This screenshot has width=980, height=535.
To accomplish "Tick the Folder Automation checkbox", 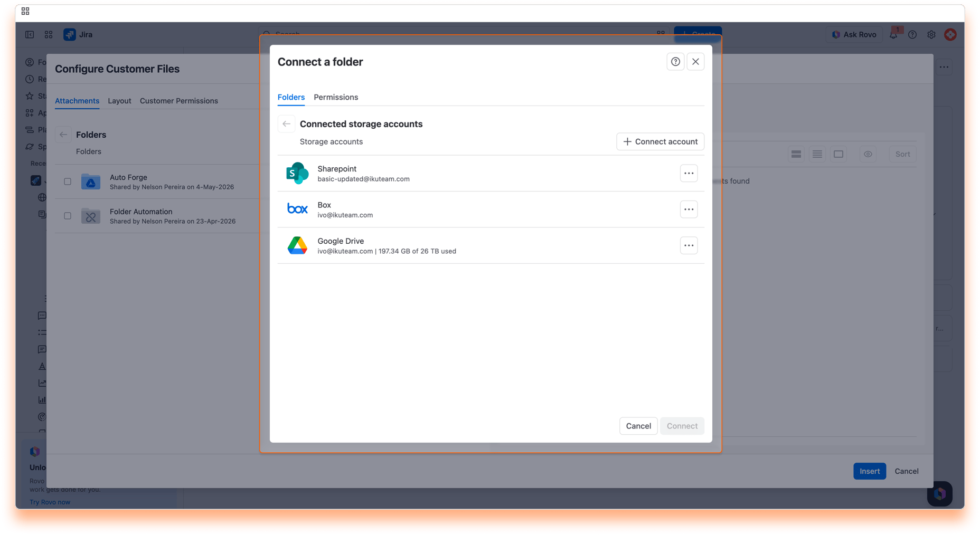I will point(68,216).
